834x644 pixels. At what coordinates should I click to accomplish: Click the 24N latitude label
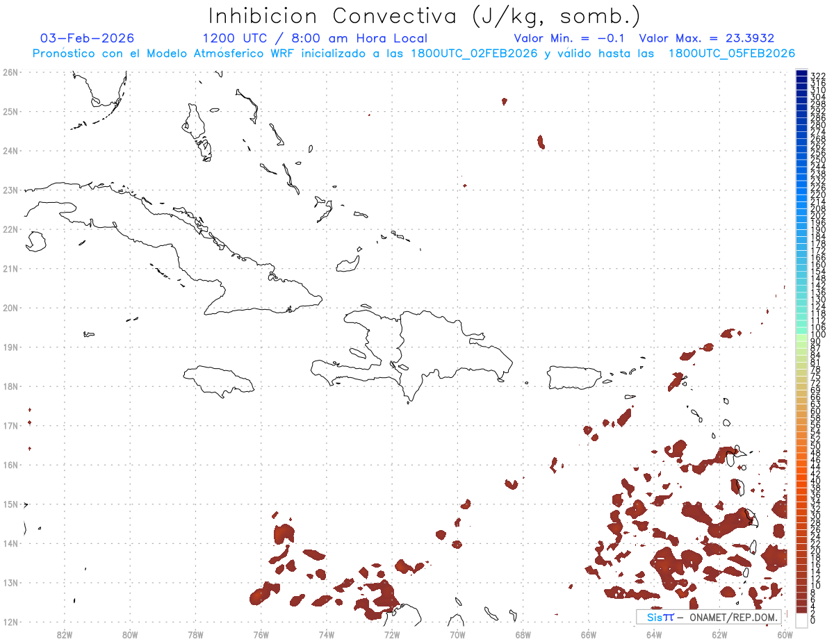pos(10,151)
